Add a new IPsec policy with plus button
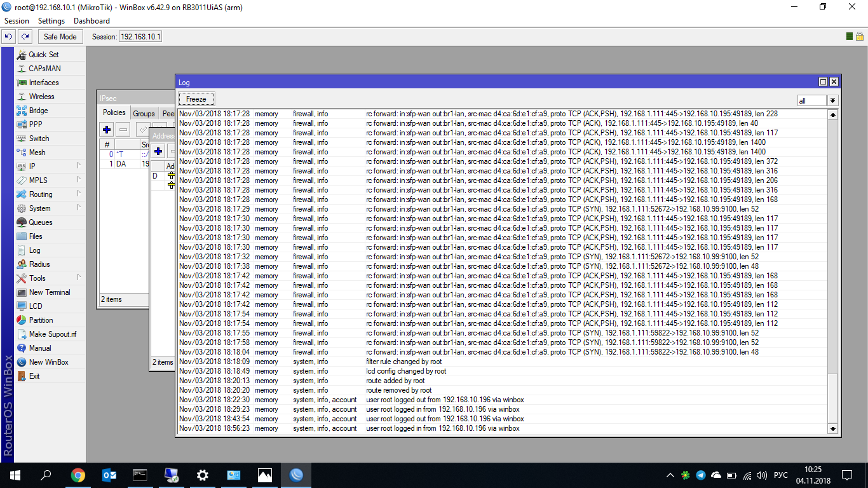The image size is (868, 488). pos(107,130)
